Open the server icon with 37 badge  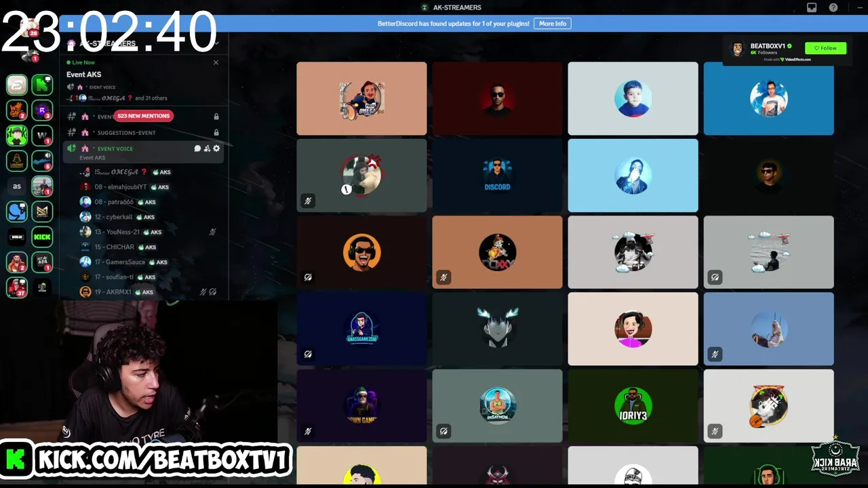[17, 287]
